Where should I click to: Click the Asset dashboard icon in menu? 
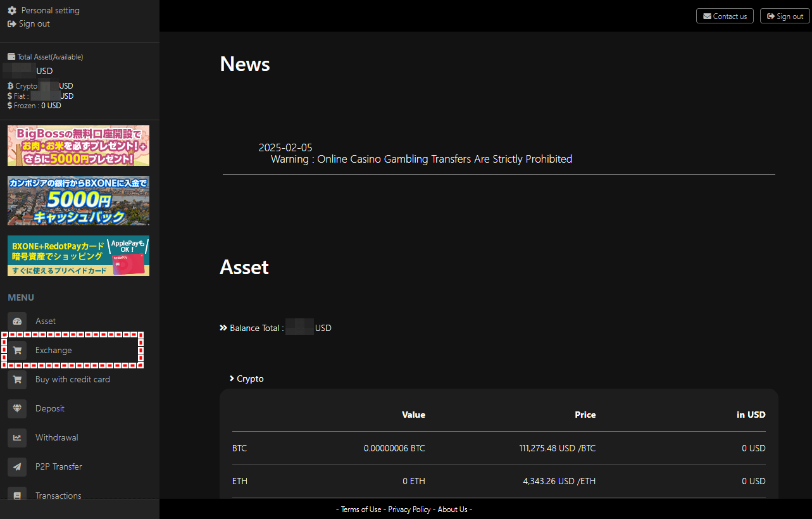pyautogui.click(x=17, y=322)
